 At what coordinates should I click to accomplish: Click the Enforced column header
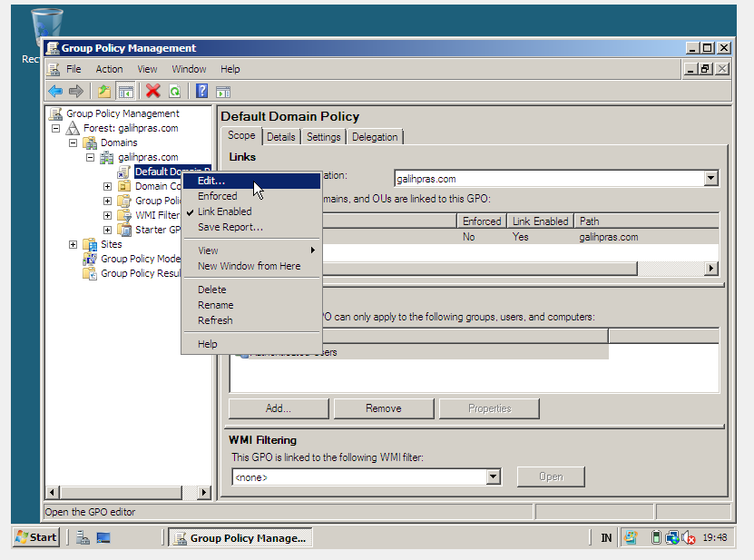(x=482, y=221)
